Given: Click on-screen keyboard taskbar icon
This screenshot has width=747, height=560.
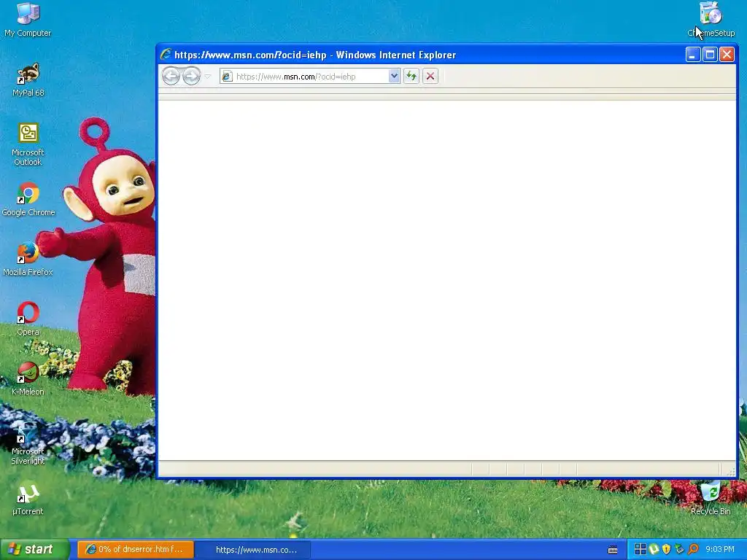Looking at the screenshot, I should pyautogui.click(x=613, y=550).
